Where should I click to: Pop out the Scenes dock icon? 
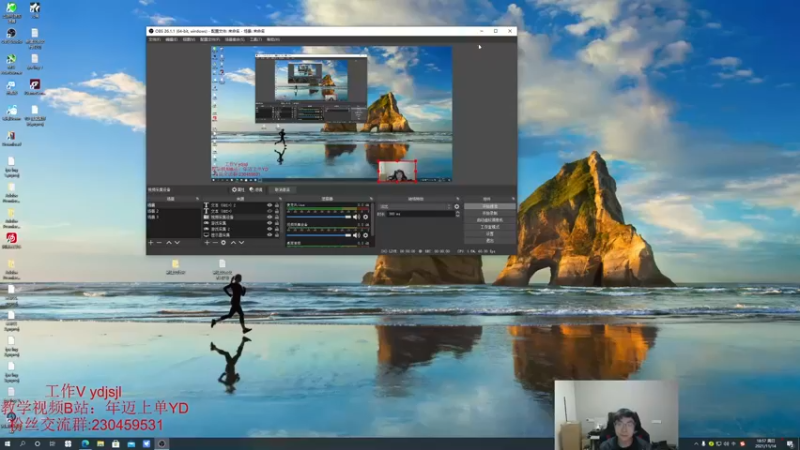pyautogui.click(x=197, y=199)
